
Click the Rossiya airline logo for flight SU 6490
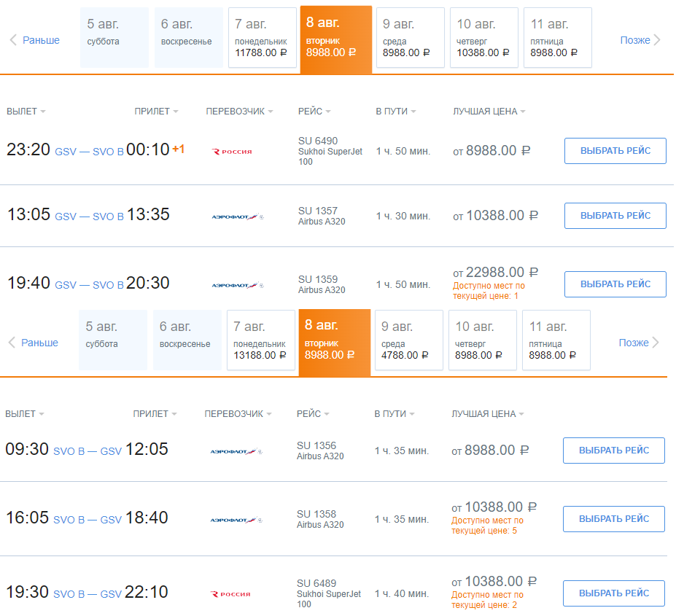tap(232, 152)
